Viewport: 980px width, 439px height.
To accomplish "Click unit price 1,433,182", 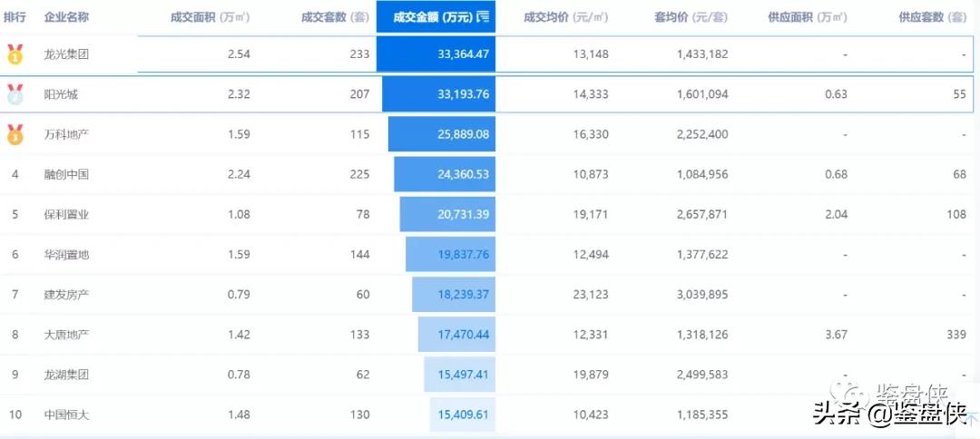I will 702,54.
